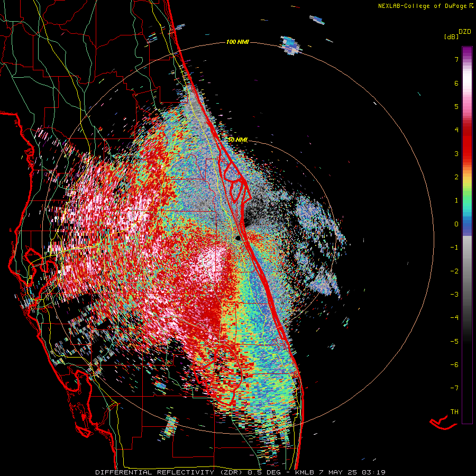Screen dimensions: 476x476
Task: Click the 3 value on the scale
Action: [456, 153]
